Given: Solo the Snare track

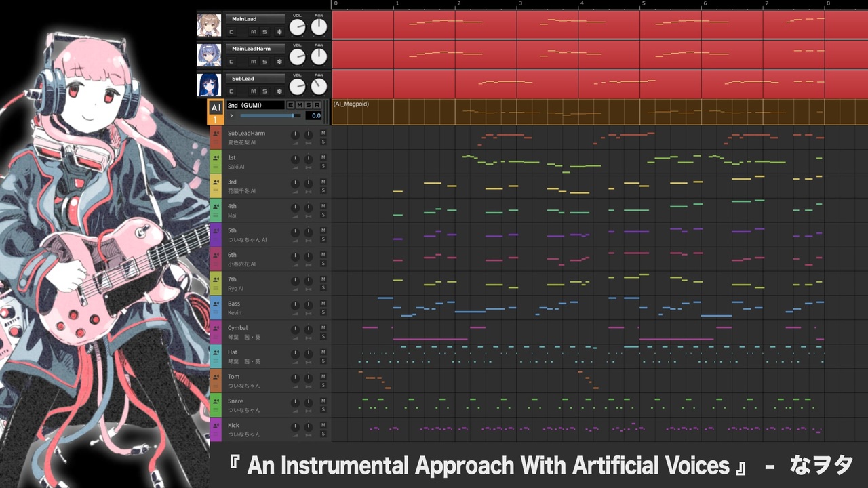Looking at the screenshot, I should click(323, 409).
